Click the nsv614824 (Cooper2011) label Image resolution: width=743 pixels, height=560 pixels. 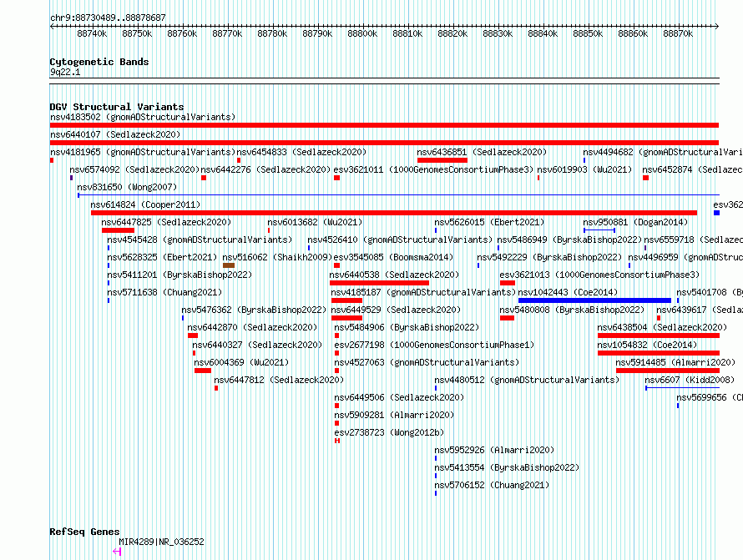(x=145, y=204)
